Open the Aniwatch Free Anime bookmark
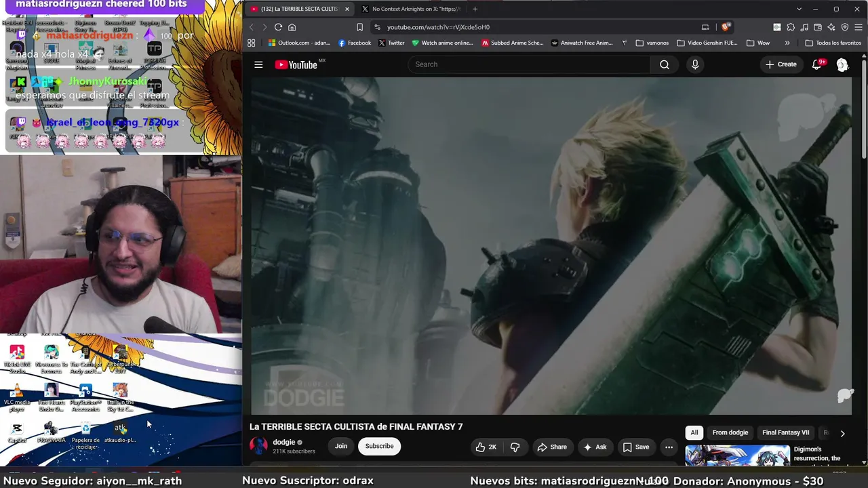The image size is (868, 488). (x=582, y=43)
